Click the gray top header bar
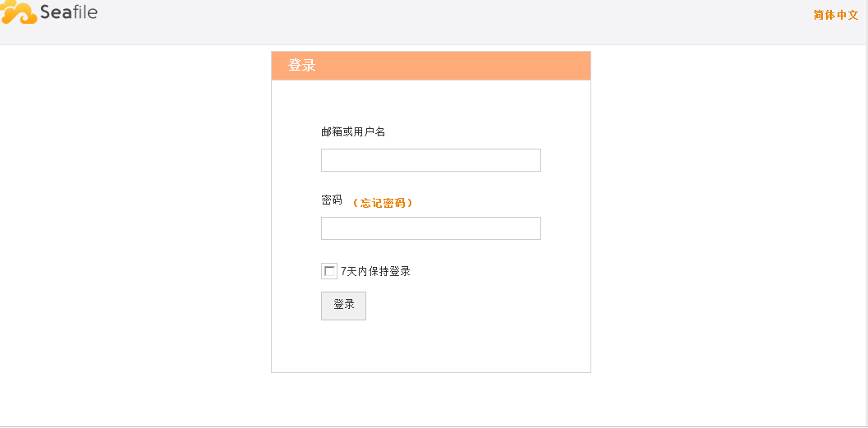 [432, 22]
